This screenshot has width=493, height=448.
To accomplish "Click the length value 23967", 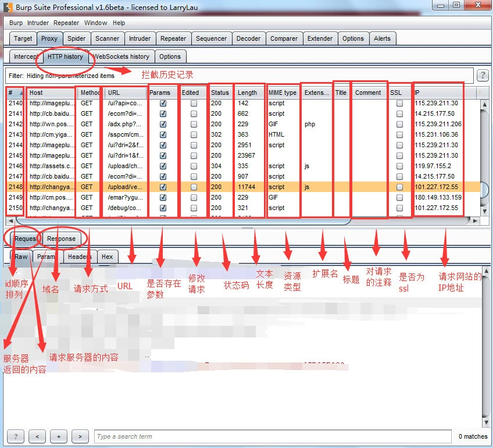I will (x=246, y=155).
